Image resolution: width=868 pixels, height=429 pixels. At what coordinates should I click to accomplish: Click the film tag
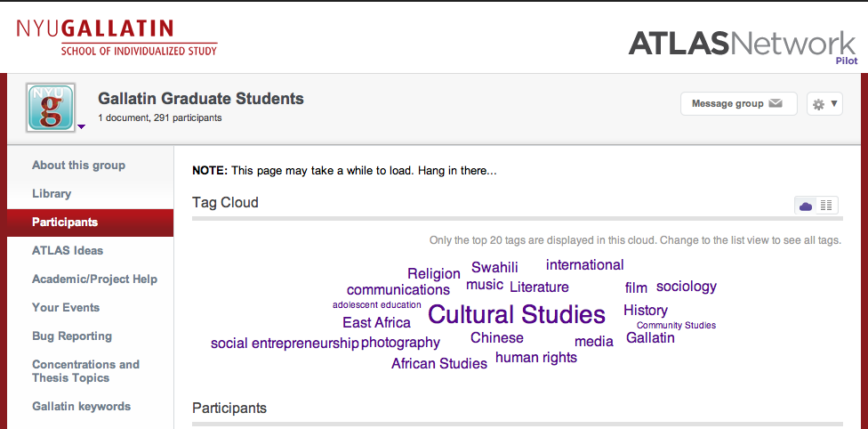(636, 287)
